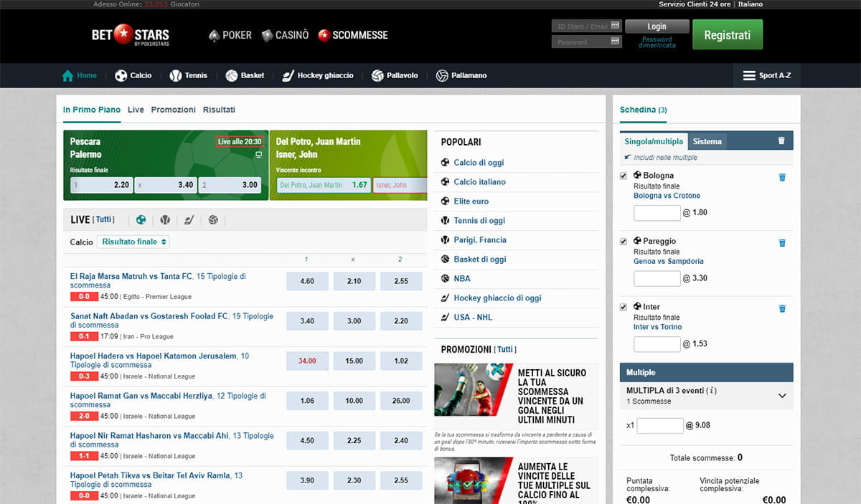Filter live events by tennis icon
861x504 pixels.
point(165,220)
